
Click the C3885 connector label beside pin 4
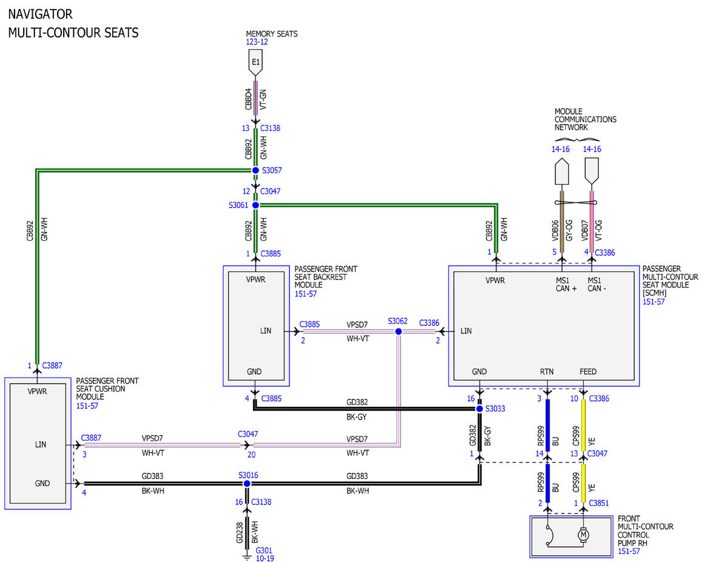coord(271,398)
